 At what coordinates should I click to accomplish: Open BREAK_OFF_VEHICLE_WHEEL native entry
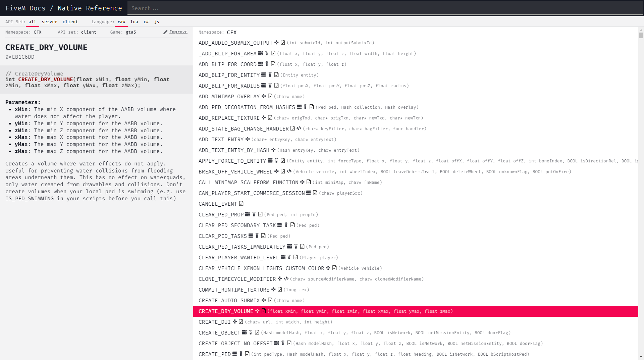(235, 172)
